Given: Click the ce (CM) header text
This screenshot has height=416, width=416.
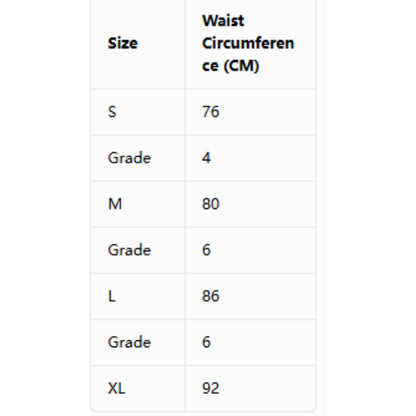Looking at the screenshot, I should pyautogui.click(x=231, y=66).
